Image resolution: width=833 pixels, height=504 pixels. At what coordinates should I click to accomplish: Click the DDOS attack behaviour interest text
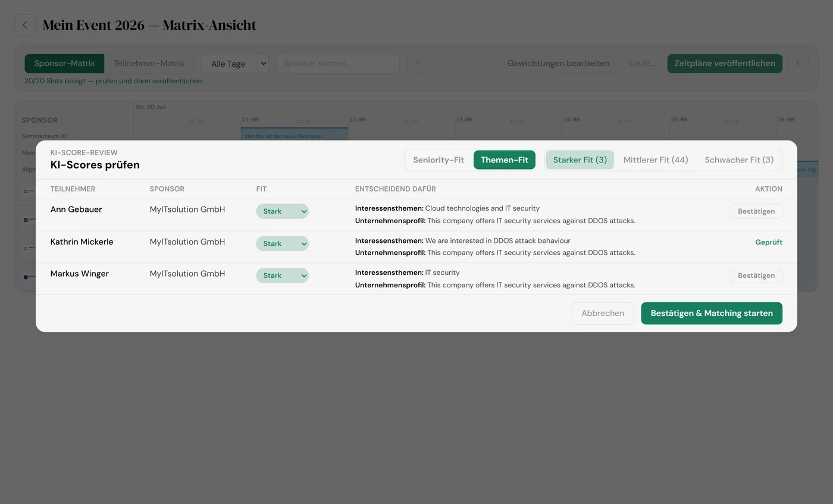tap(497, 241)
